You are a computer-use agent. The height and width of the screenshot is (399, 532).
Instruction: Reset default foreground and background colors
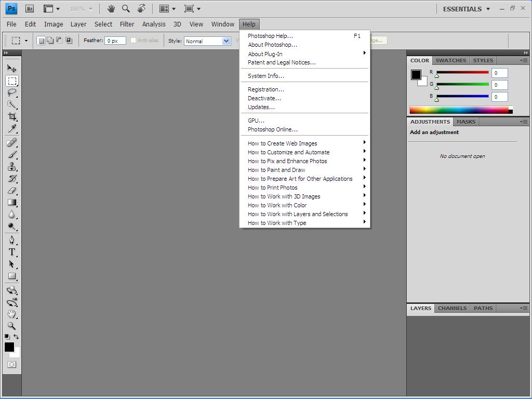click(7, 337)
